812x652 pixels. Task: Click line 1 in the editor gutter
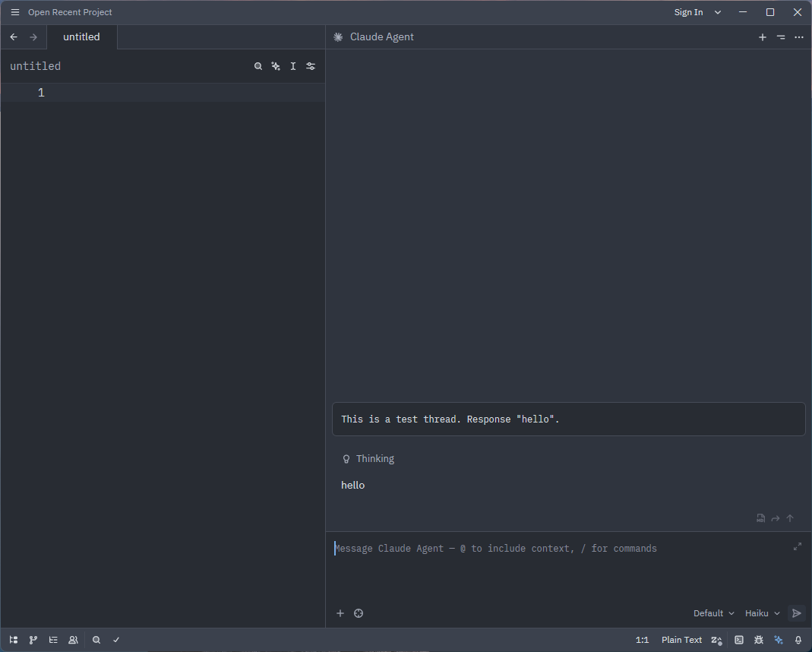click(x=42, y=93)
